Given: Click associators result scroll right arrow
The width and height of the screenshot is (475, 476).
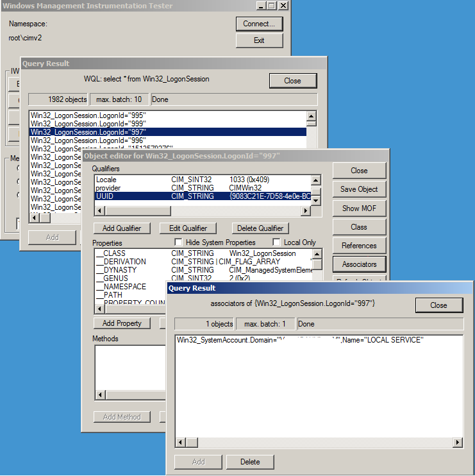Looking at the screenshot, I should coord(458,443).
